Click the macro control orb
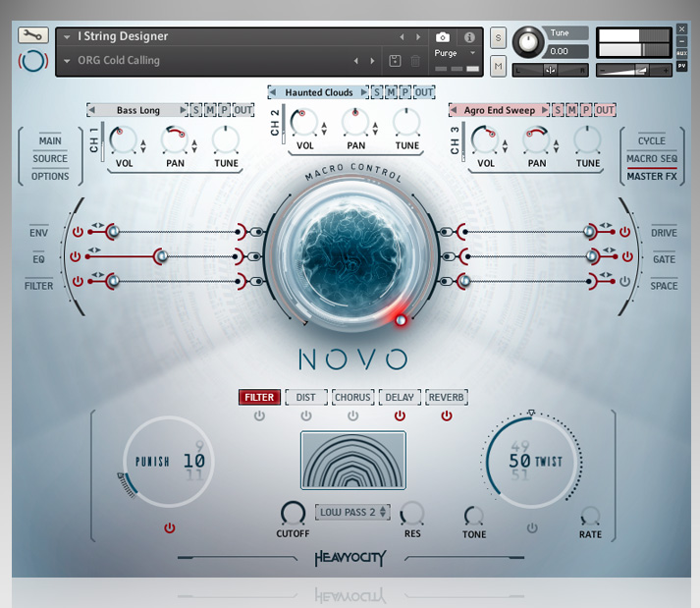The width and height of the screenshot is (700, 608). (x=352, y=257)
